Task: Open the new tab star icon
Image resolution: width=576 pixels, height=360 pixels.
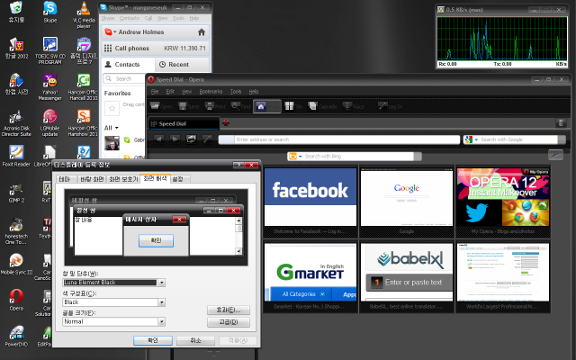Action: pos(226,123)
